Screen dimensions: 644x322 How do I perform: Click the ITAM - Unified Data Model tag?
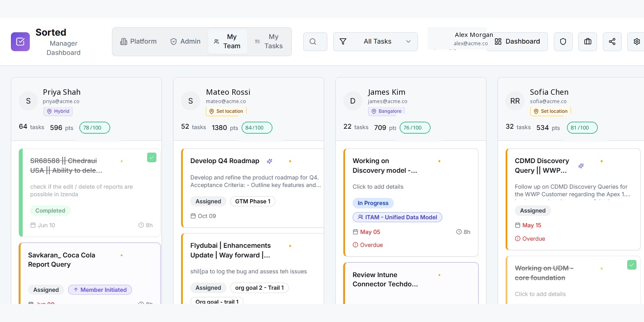click(397, 217)
